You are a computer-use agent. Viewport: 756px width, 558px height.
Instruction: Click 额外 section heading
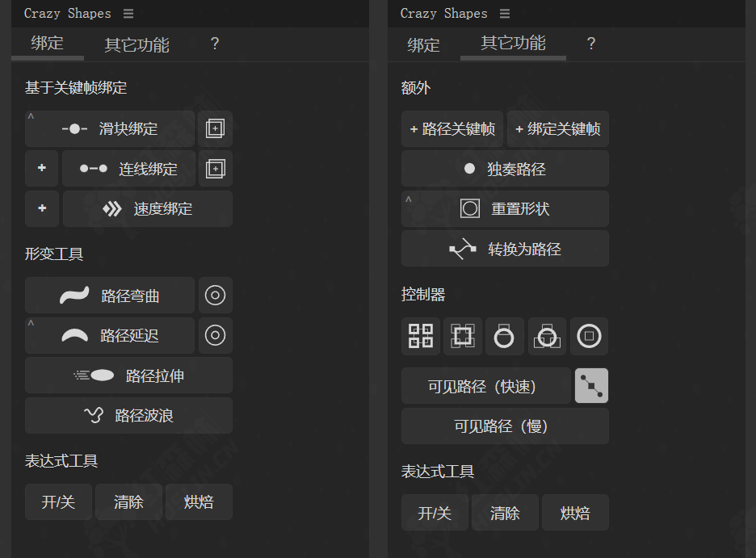pyautogui.click(x=416, y=88)
